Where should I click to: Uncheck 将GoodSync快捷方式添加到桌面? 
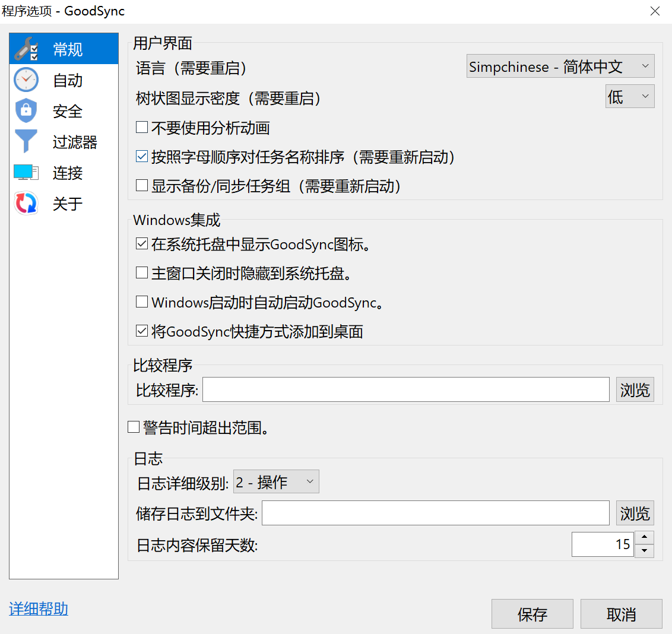[x=142, y=331]
